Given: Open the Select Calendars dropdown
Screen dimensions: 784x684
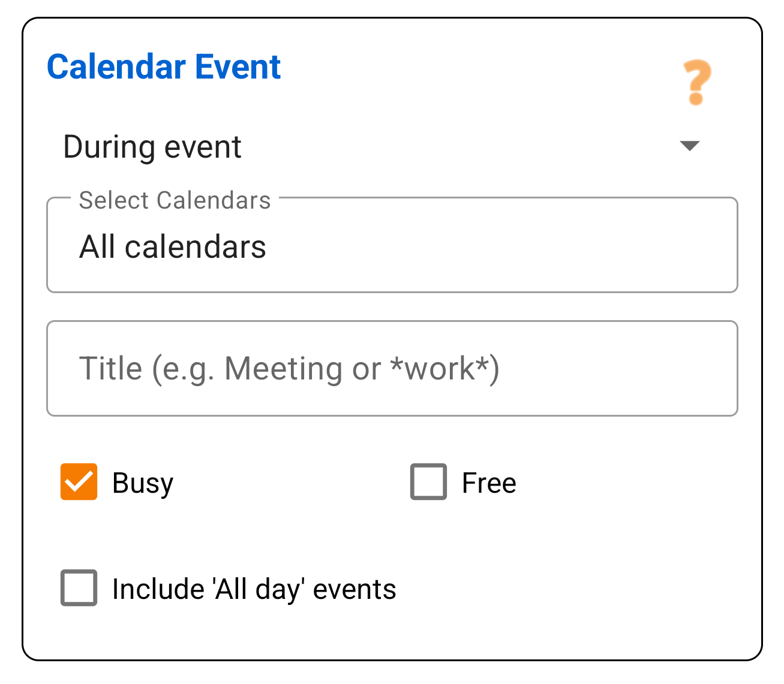Looking at the screenshot, I should (x=392, y=246).
